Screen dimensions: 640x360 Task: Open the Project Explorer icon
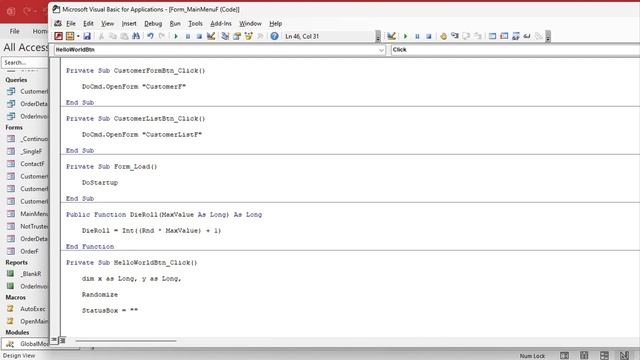(225, 36)
